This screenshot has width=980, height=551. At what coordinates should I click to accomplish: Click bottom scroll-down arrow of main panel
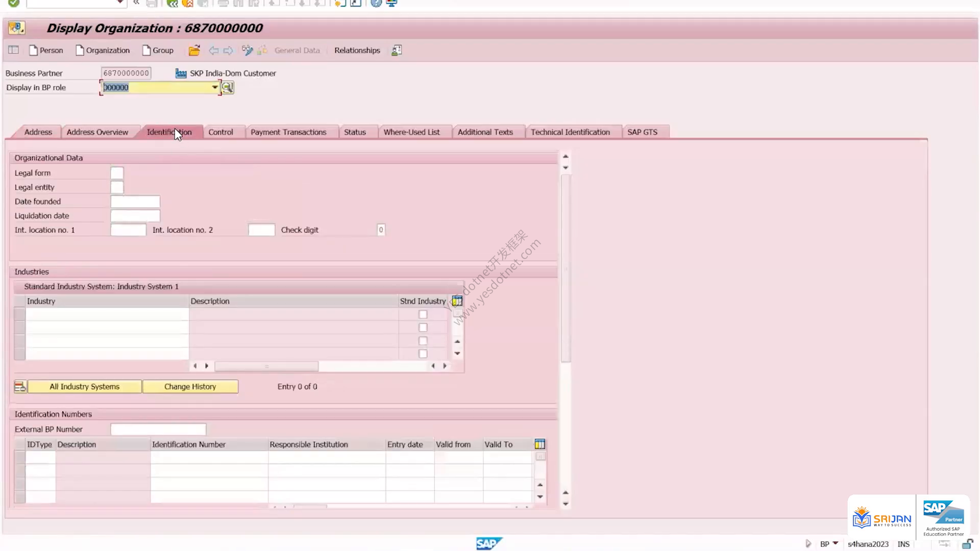[x=566, y=504]
